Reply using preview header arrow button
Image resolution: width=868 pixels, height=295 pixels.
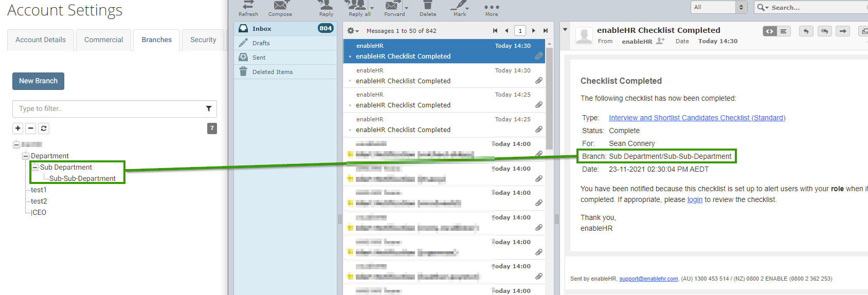(806, 31)
